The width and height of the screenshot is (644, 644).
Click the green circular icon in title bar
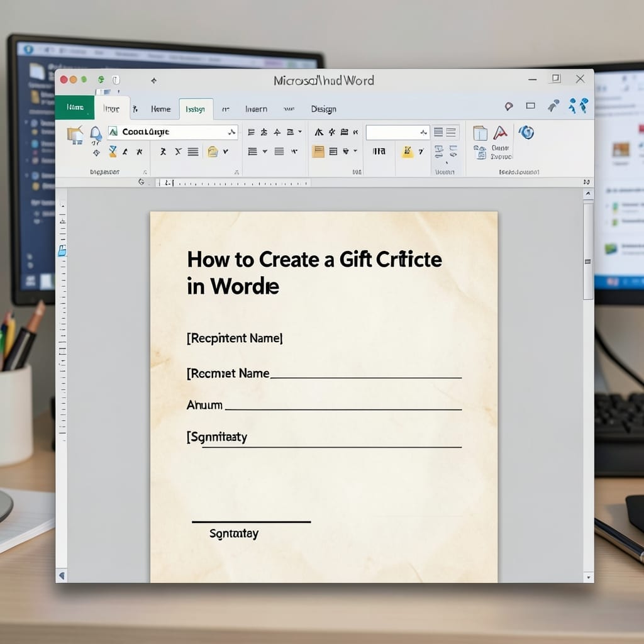tap(101, 79)
